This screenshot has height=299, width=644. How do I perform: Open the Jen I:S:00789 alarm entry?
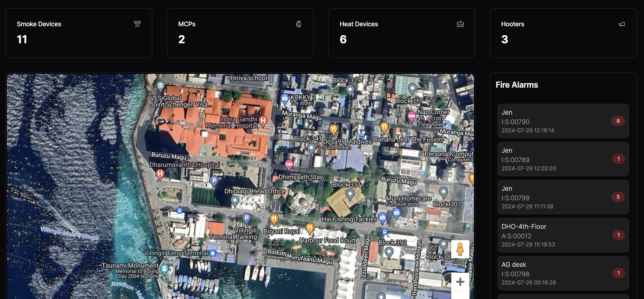(x=563, y=159)
